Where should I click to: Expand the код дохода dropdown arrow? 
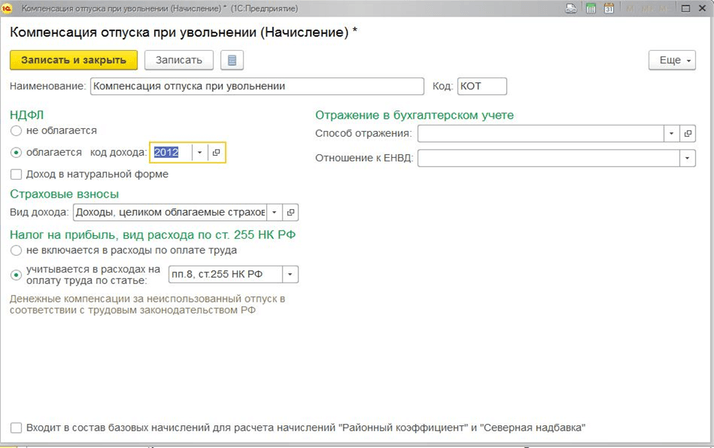pyautogui.click(x=199, y=152)
